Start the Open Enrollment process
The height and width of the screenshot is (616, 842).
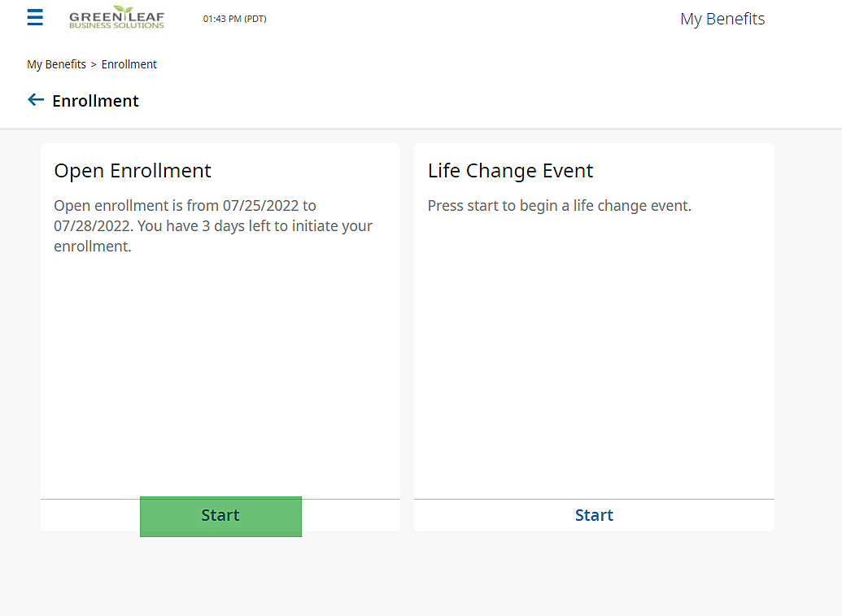[220, 516]
